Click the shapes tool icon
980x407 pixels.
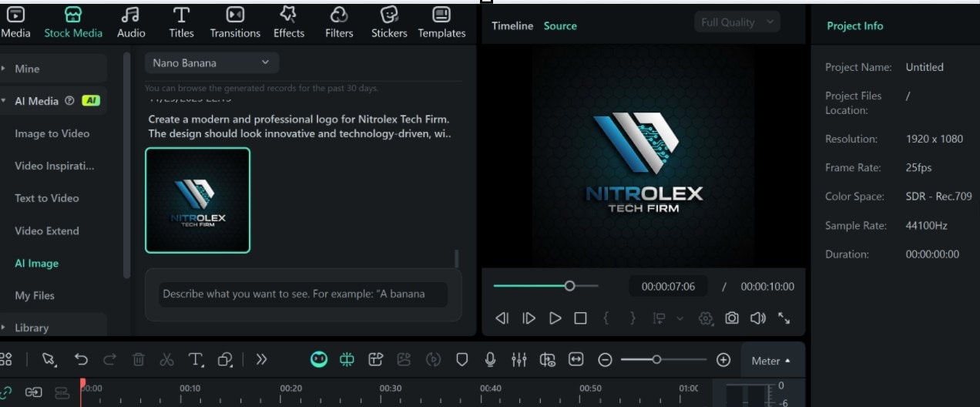pos(226,359)
